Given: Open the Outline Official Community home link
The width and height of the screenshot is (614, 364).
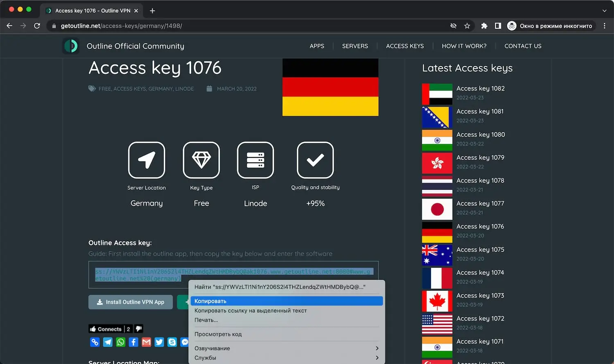Looking at the screenshot, I should 135,46.
